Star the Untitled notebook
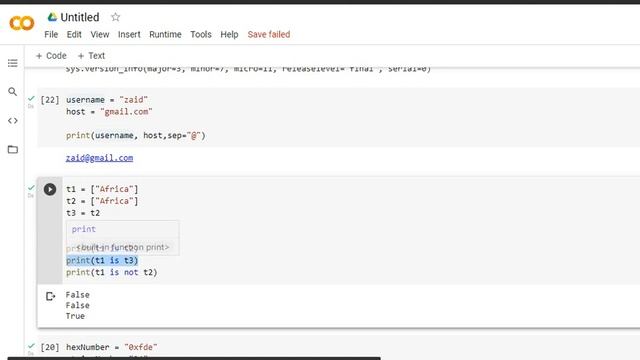The width and height of the screenshot is (640, 360). [x=116, y=17]
